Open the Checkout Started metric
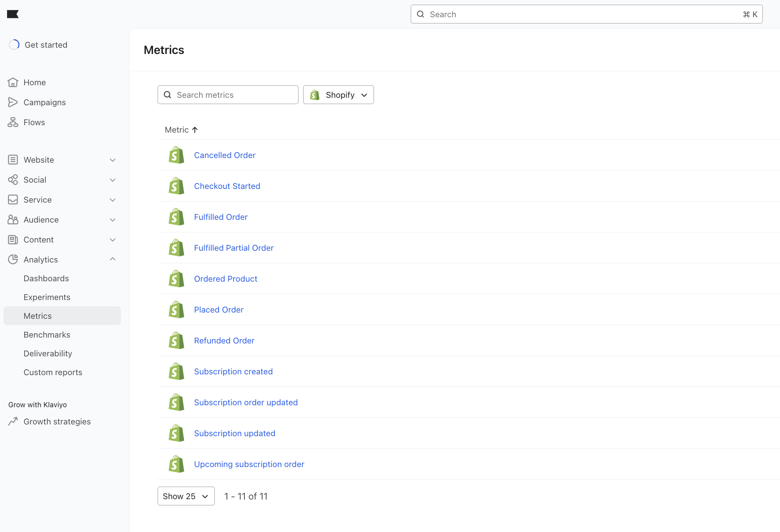 227,186
